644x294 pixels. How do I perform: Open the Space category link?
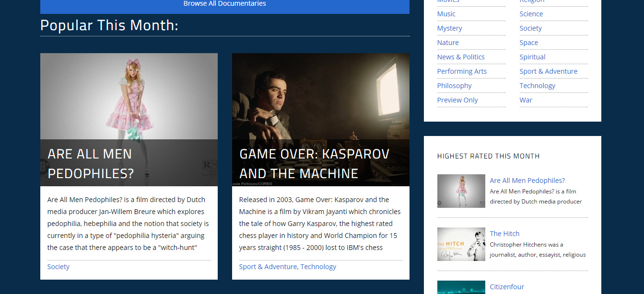pyautogui.click(x=529, y=43)
